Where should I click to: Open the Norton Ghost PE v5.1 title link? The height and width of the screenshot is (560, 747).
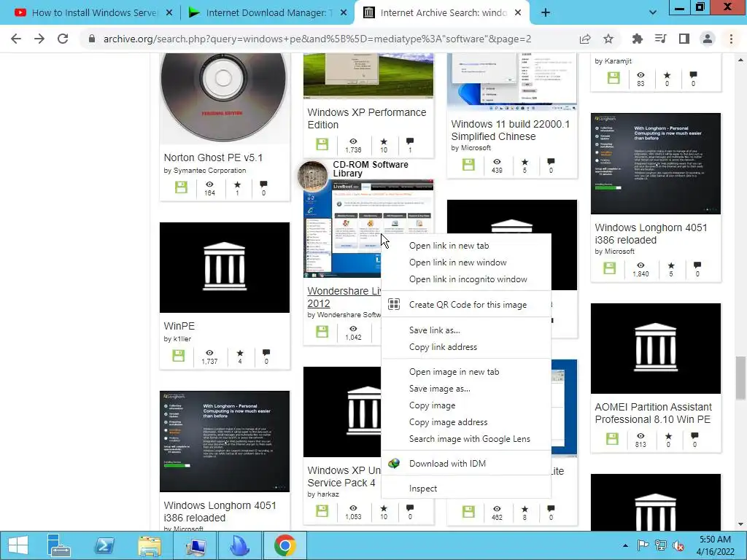pos(213,157)
